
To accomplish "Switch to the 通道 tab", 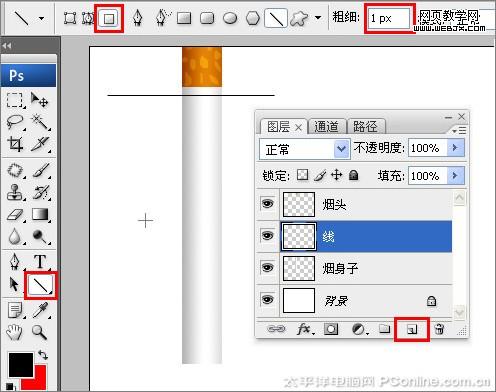I will tap(326, 127).
